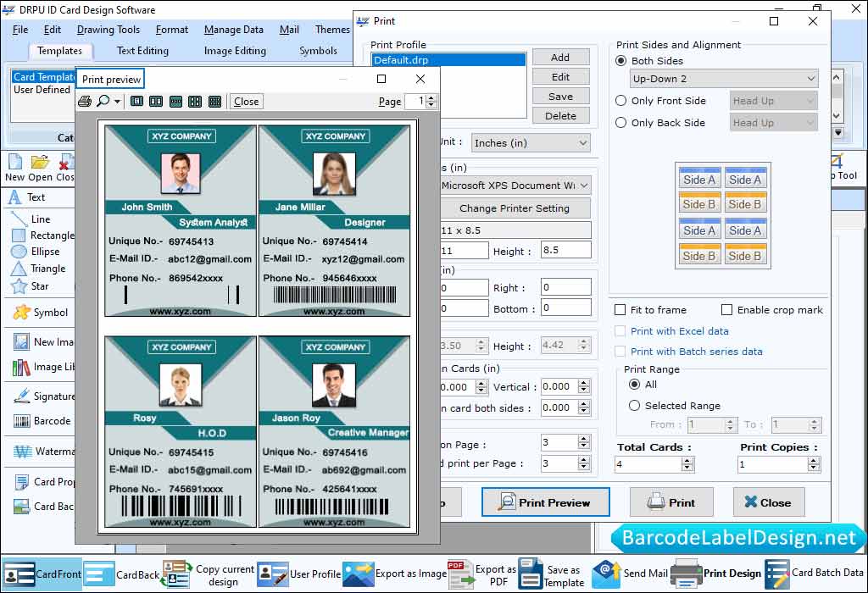Click Close button in Print preview toolbar
868x593 pixels.
point(247,101)
